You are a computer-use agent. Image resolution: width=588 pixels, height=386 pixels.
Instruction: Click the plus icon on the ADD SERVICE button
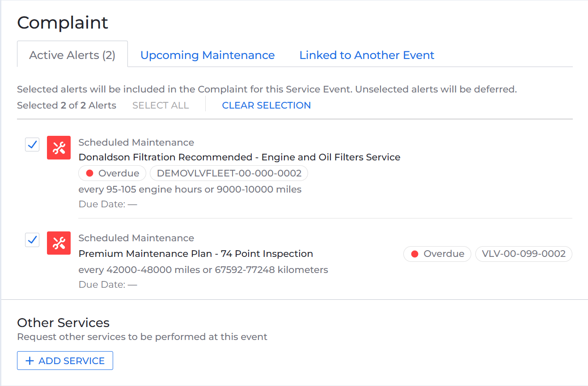30,361
